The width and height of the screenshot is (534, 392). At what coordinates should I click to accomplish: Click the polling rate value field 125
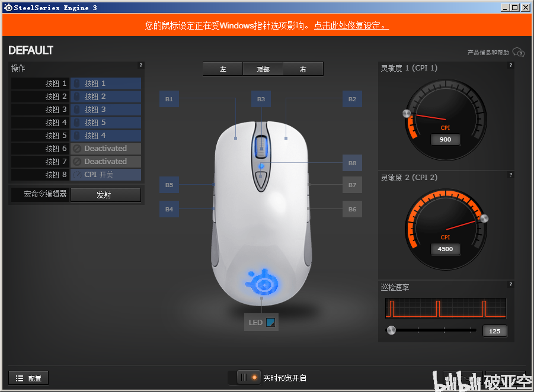pyautogui.click(x=494, y=331)
